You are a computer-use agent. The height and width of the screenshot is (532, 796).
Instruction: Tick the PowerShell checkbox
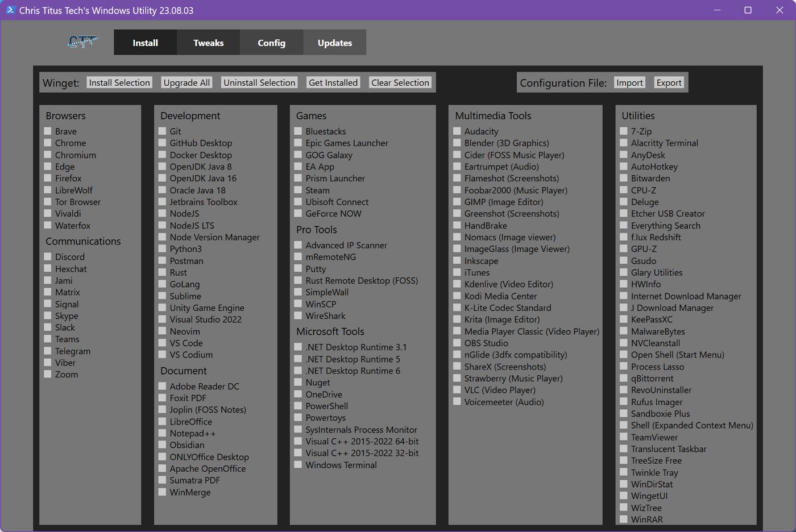(298, 406)
